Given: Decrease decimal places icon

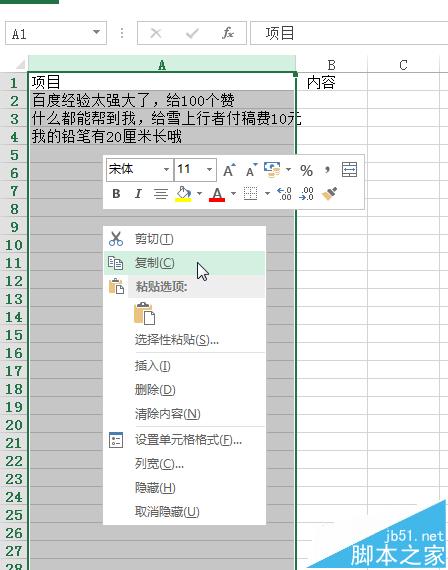Looking at the screenshot, I should (306, 194).
